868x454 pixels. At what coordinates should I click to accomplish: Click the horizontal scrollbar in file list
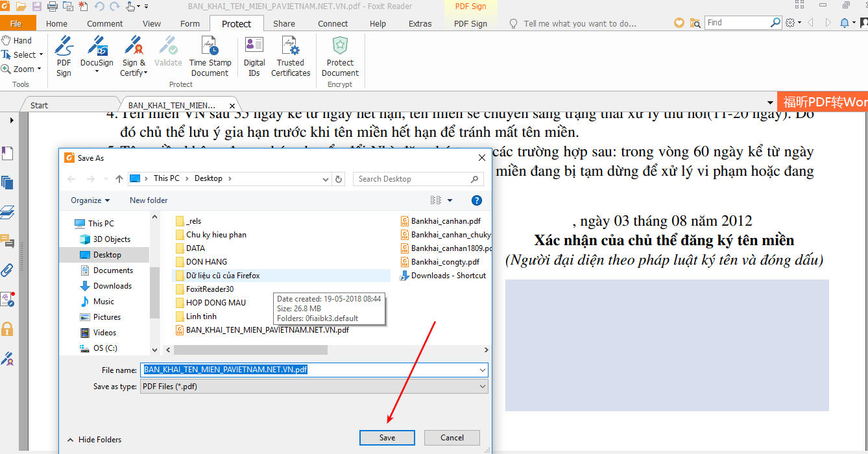pyautogui.click(x=250, y=350)
